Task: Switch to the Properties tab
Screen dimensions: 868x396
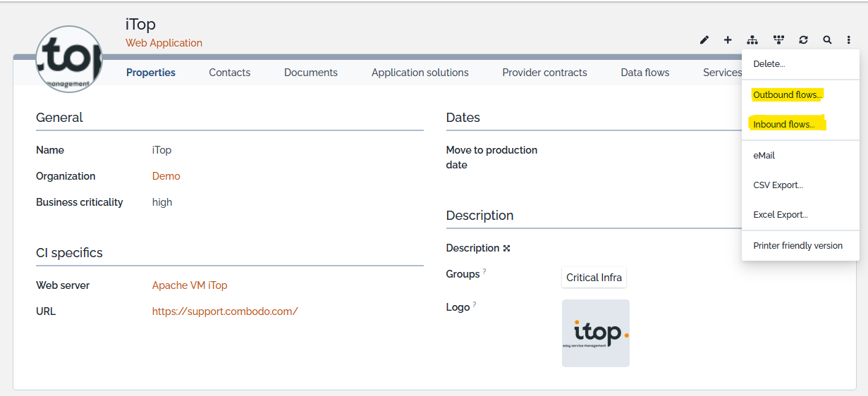Action: click(151, 73)
